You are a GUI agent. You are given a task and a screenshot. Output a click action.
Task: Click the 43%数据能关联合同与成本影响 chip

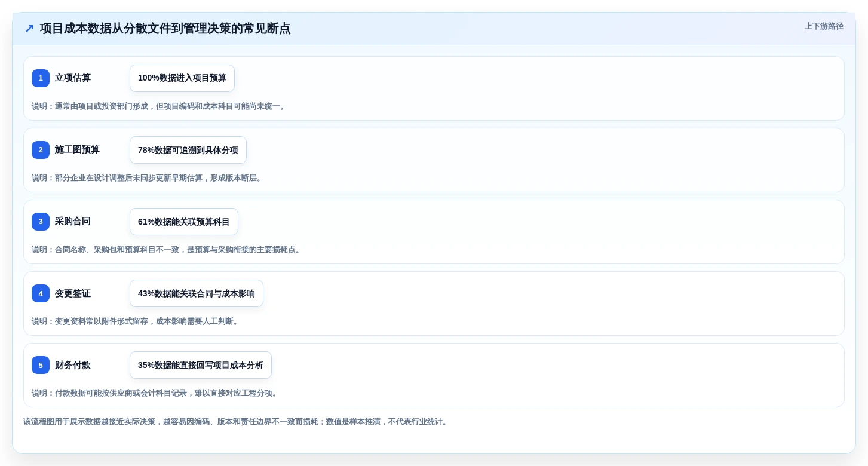point(197,293)
